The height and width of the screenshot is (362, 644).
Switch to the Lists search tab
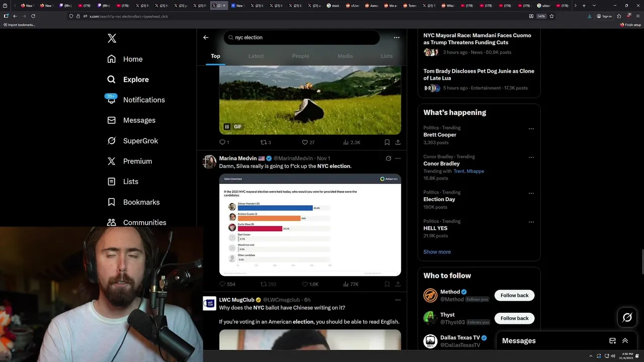point(387,56)
